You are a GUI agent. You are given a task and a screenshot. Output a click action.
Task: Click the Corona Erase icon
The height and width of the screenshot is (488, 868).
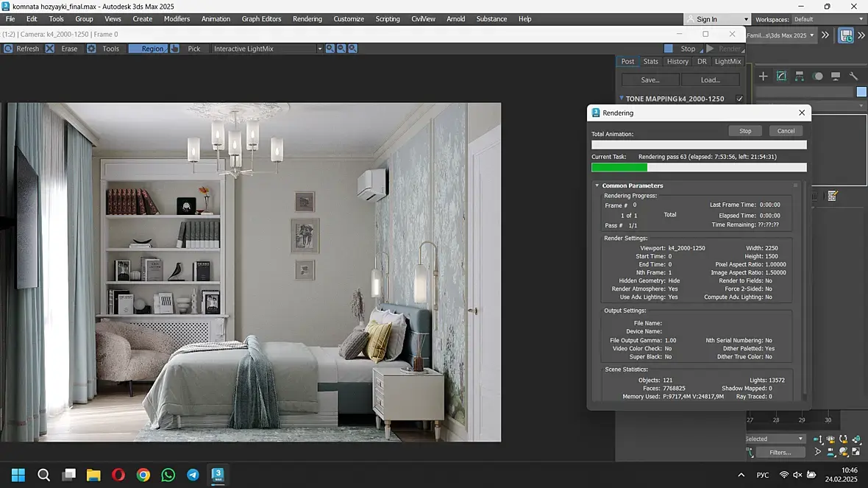coord(50,49)
